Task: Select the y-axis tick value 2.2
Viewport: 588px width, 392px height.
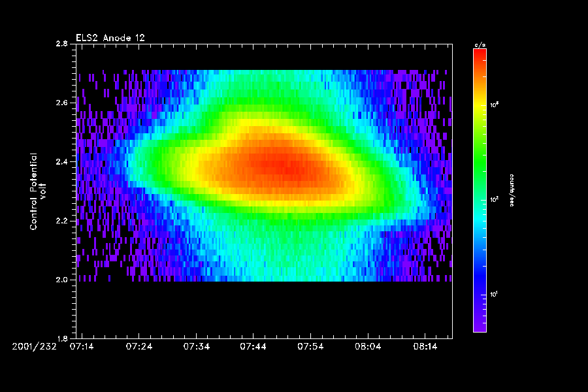Action: (x=62, y=221)
